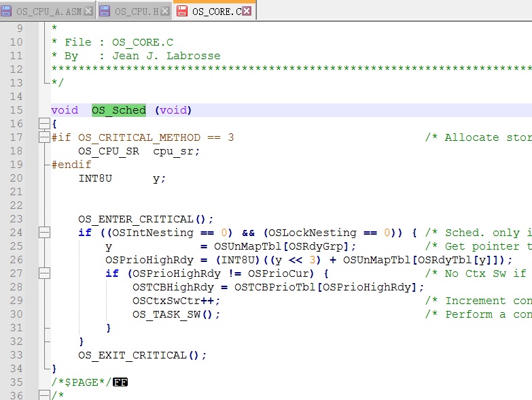Close the OS_CORE.C tab
The height and width of the screenshot is (400, 532).
point(247,11)
